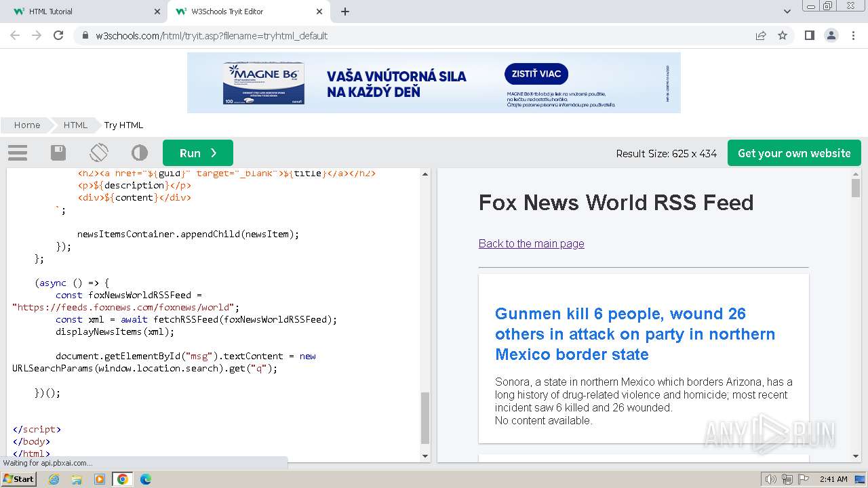
Task: Click the Magne B6 ad product image
Action: [264, 83]
